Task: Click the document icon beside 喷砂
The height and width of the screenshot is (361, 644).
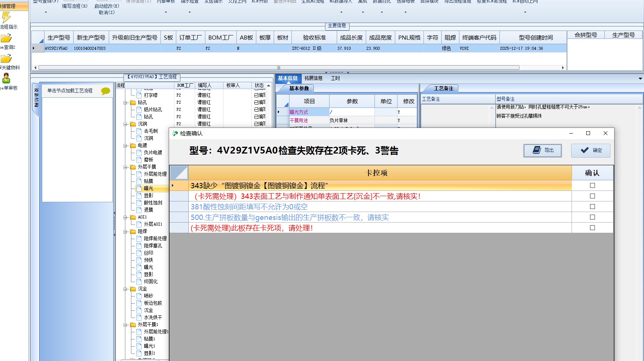Action: [x=139, y=296]
